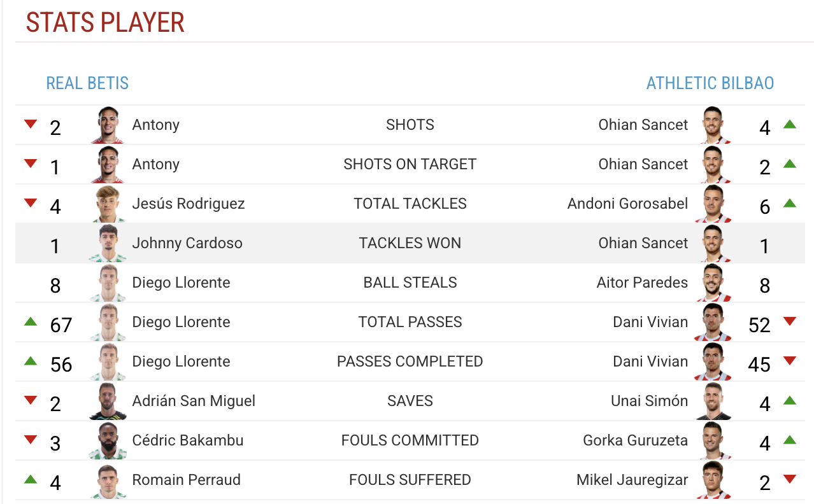Image resolution: width=814 pixels, height=504 pixels.
Task: Click Mikel Jauregizar's player photo
Action: 713,480
